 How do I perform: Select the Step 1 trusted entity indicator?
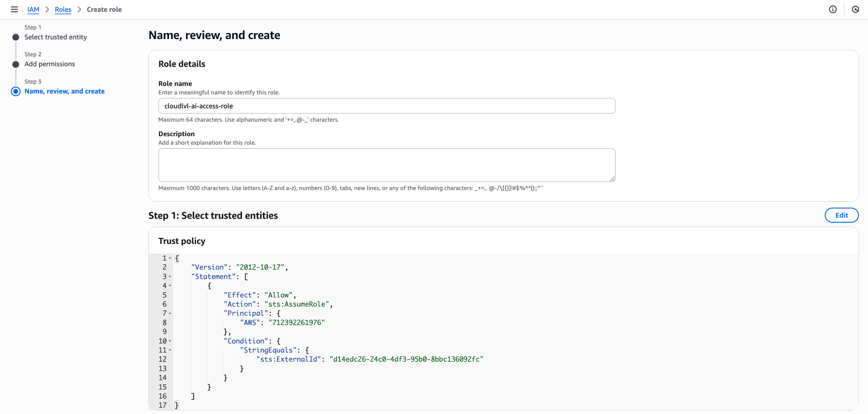(x=15, y=37)
